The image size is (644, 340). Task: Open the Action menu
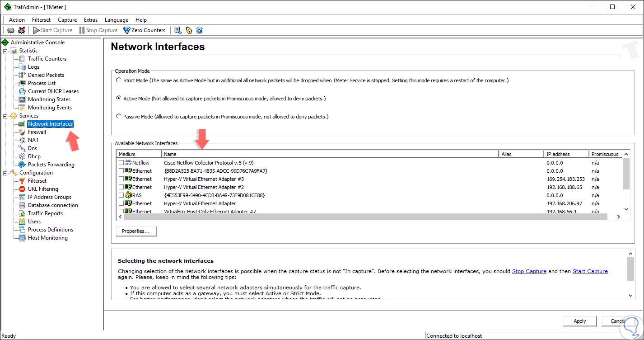(17, 20)
